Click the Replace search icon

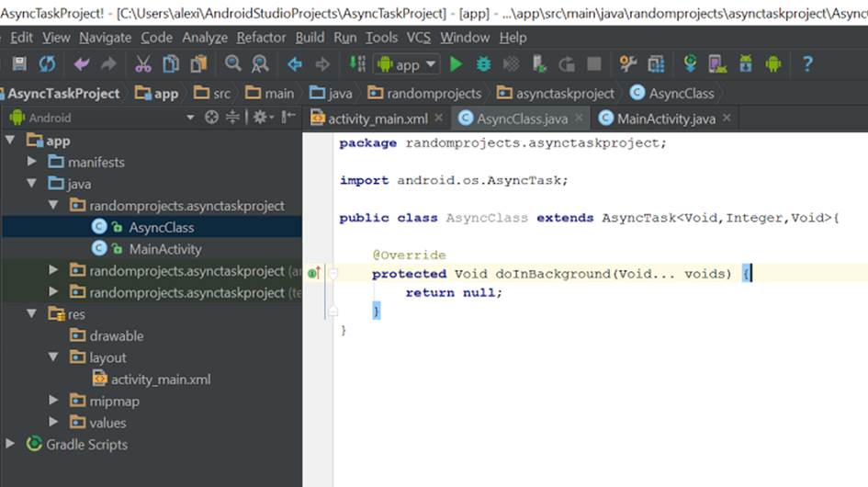click(x=260, y=64)
